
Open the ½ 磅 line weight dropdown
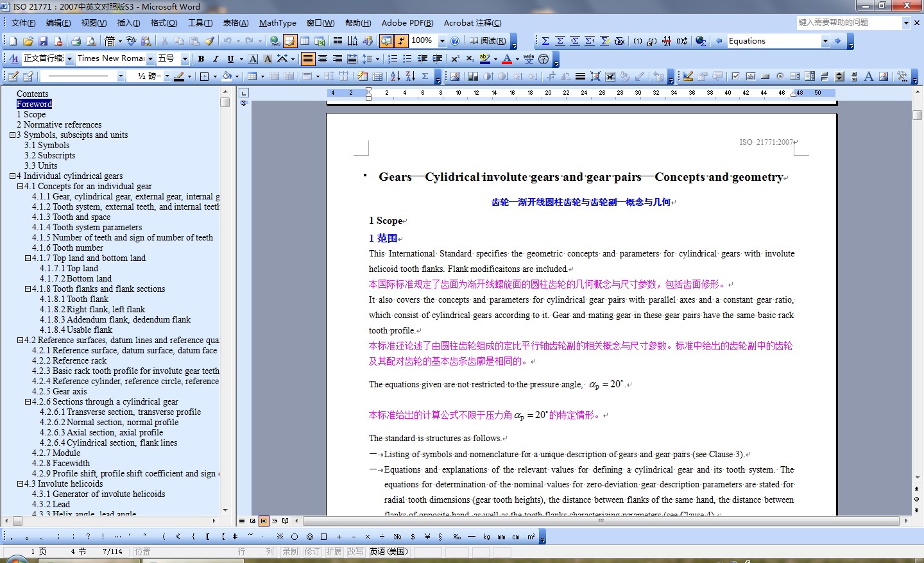point(167,76)
